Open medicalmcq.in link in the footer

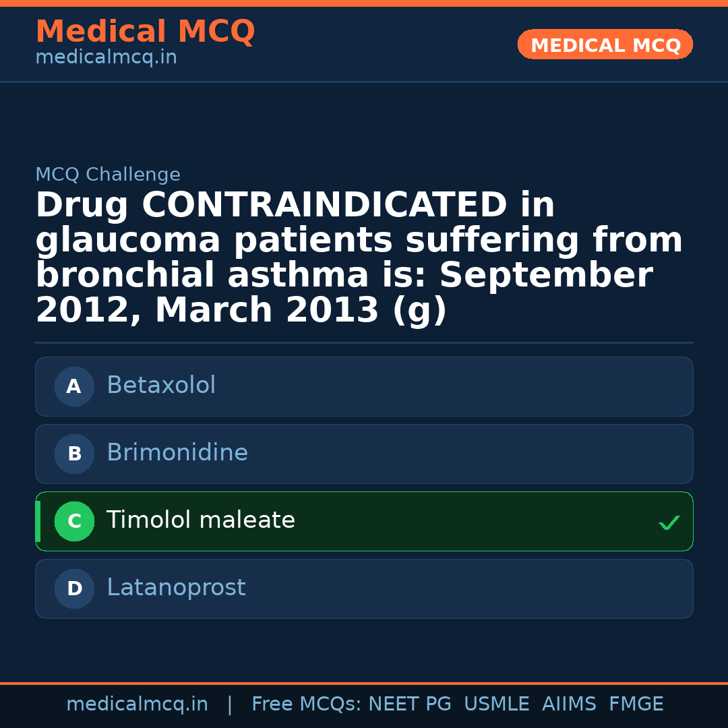(137, 704)
